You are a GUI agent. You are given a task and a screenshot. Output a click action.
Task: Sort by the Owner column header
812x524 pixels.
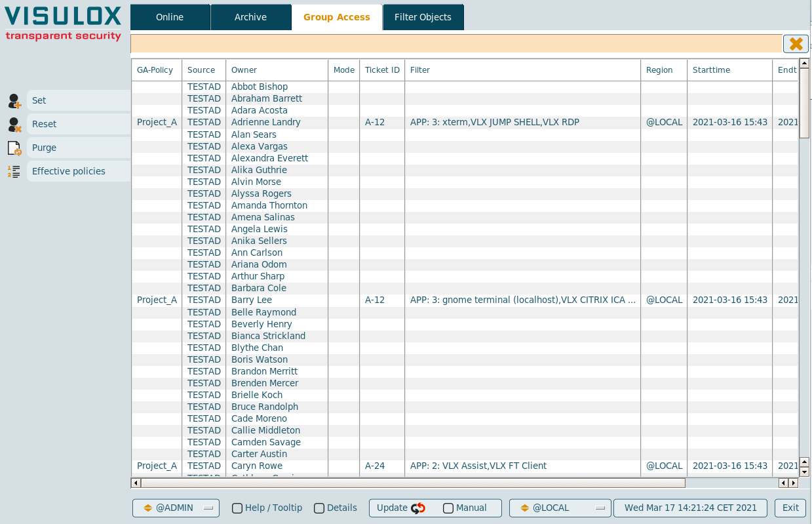244,70
